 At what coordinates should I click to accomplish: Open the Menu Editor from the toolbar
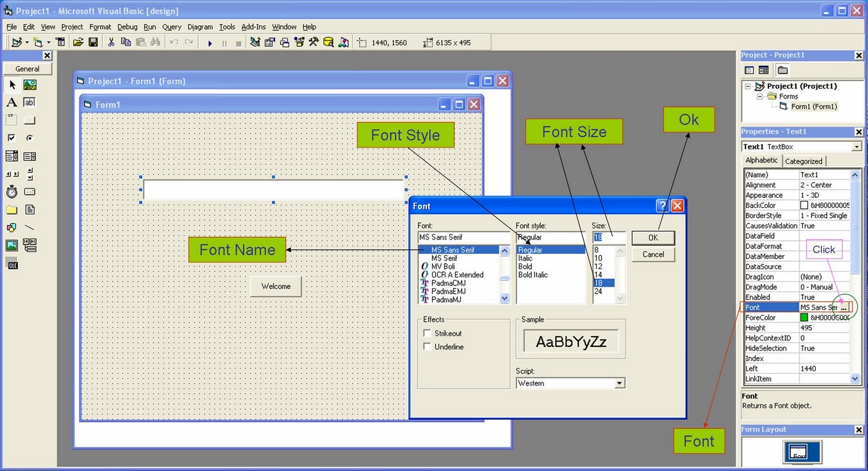click(x=60, y=42)
